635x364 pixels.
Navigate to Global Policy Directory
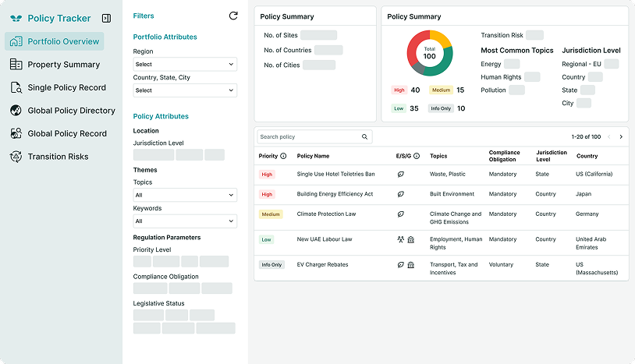point(71,111)
